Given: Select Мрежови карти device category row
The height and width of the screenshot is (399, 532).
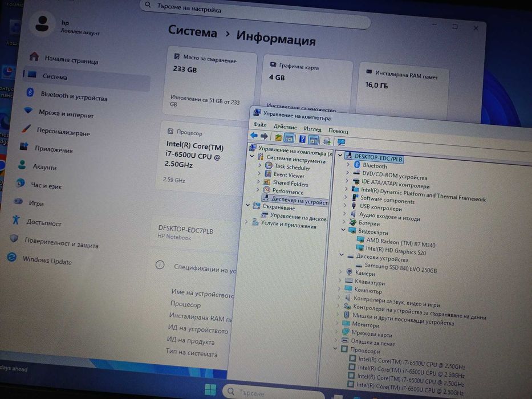Looking at the screenshot, I should pyautogui.click(x=367, y=333).
